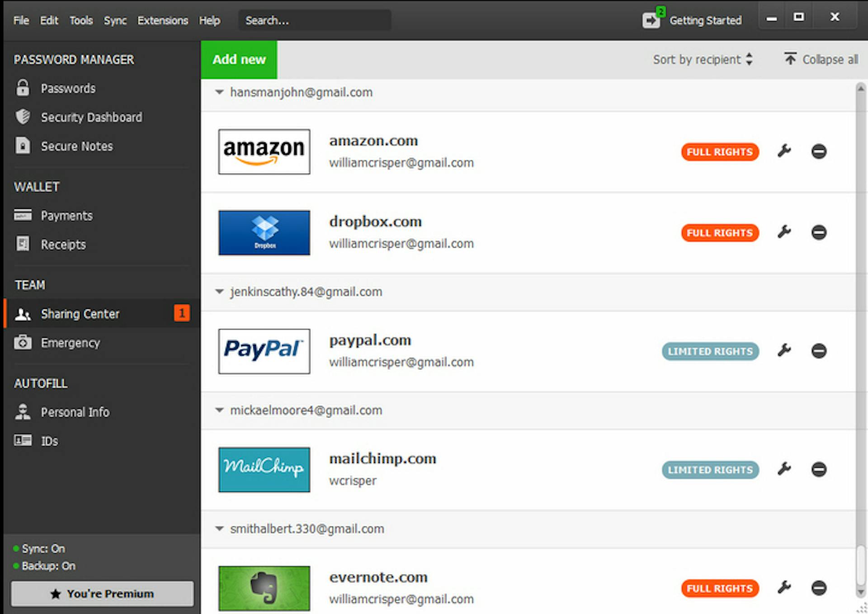
Task: Click the scrollbar down arrow
Action: (861, 592)
